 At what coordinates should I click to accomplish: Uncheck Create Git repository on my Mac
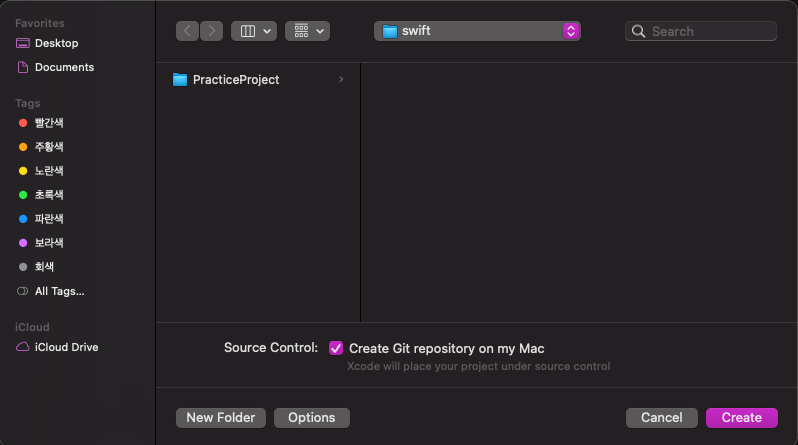336,348
